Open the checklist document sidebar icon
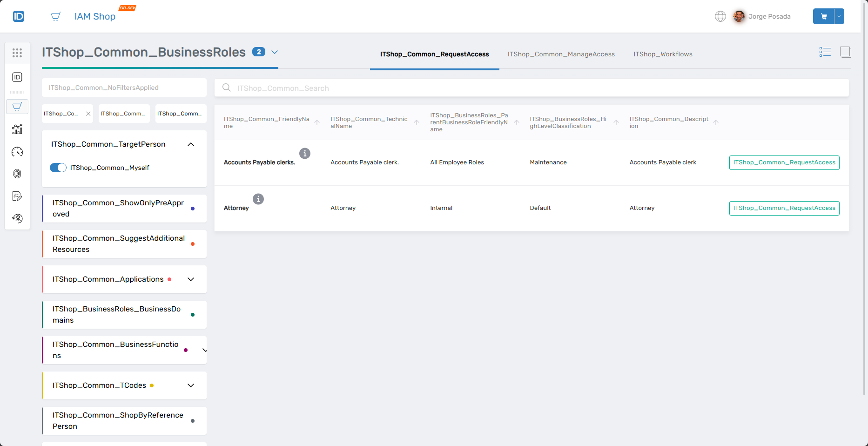Viewport: 868px width, 446px height. [x=17, y=196]
